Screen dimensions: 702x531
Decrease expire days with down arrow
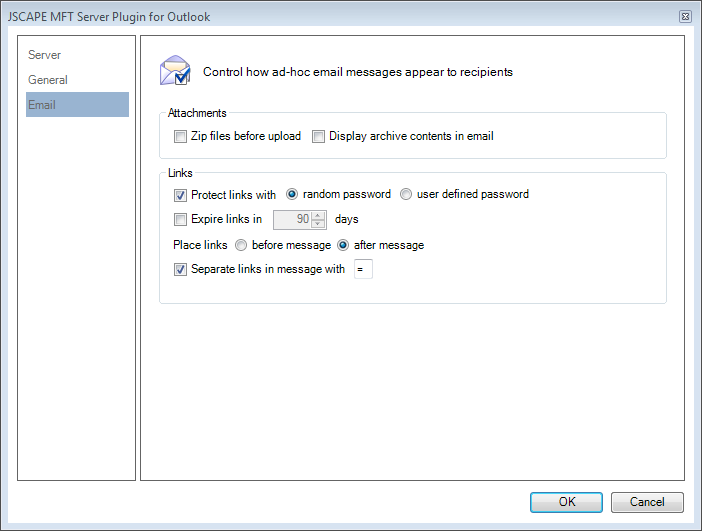tap(319, 224)
